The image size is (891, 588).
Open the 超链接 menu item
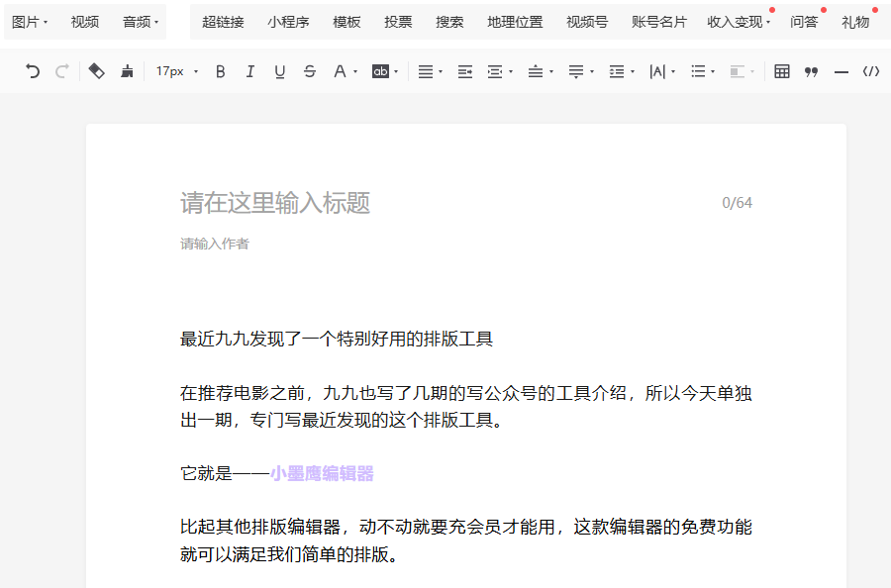[x=223, y=22]
